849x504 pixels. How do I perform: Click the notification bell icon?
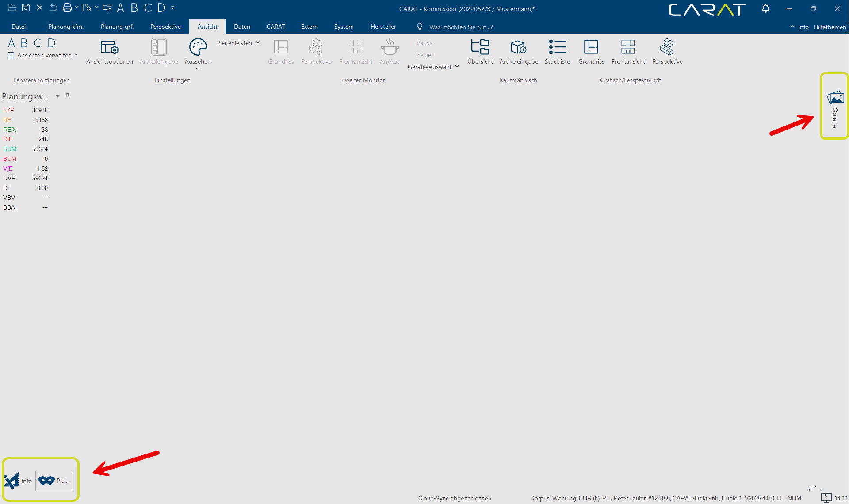765,8
